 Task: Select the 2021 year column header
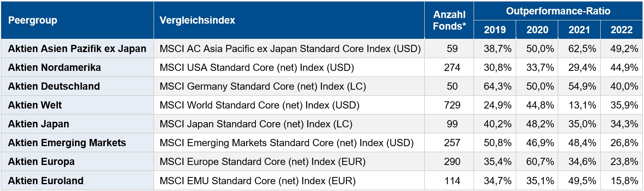coord(579,30)
